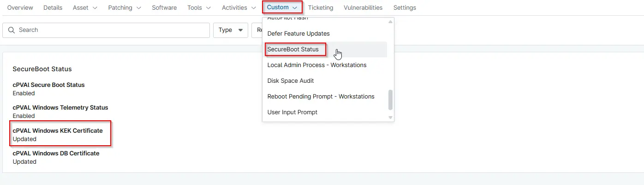Go to the Software tab

(164, 7)
